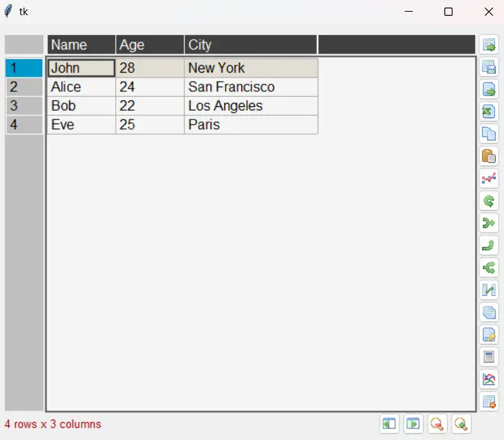Click the cell containing John
The width and height of the screenshot is (504, 440).
(82, 68)
